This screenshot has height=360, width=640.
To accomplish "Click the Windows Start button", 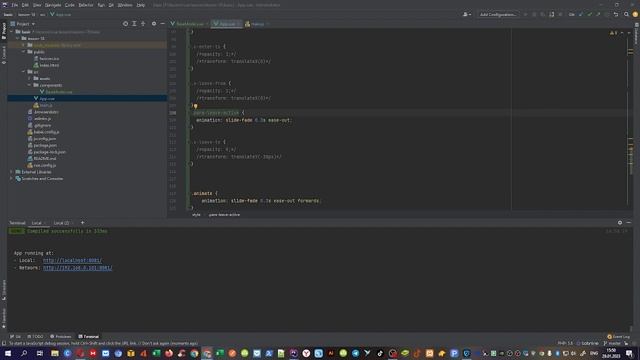I will coord(8,353).
